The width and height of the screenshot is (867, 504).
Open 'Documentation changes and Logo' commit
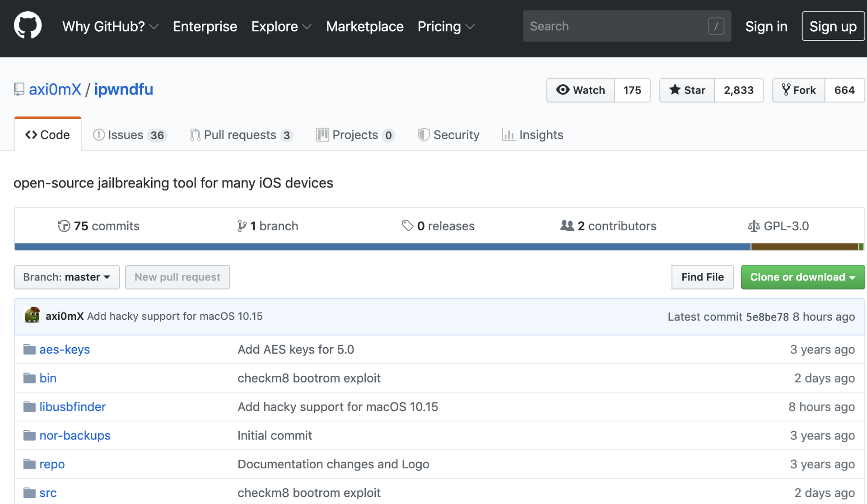[333, 464]
